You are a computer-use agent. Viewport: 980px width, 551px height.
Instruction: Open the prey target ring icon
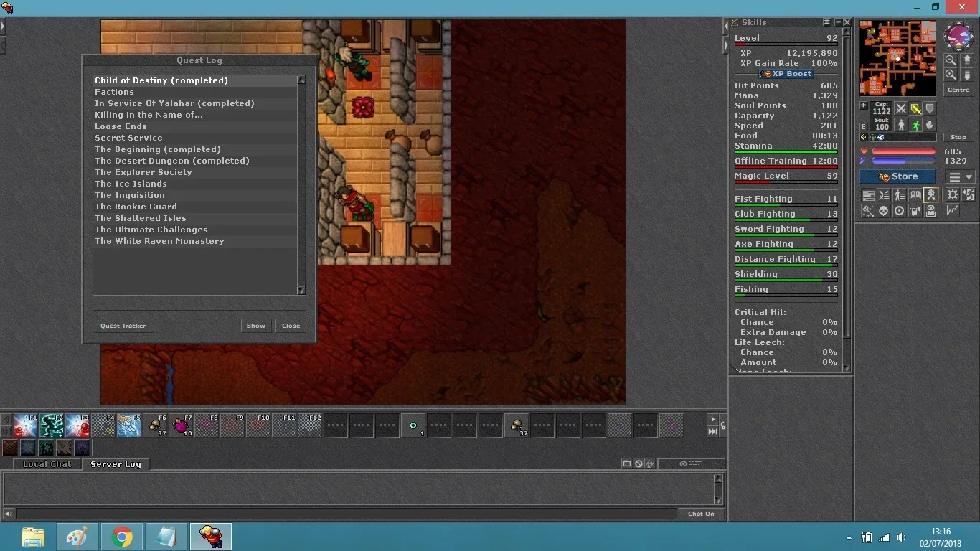(900, 211)
